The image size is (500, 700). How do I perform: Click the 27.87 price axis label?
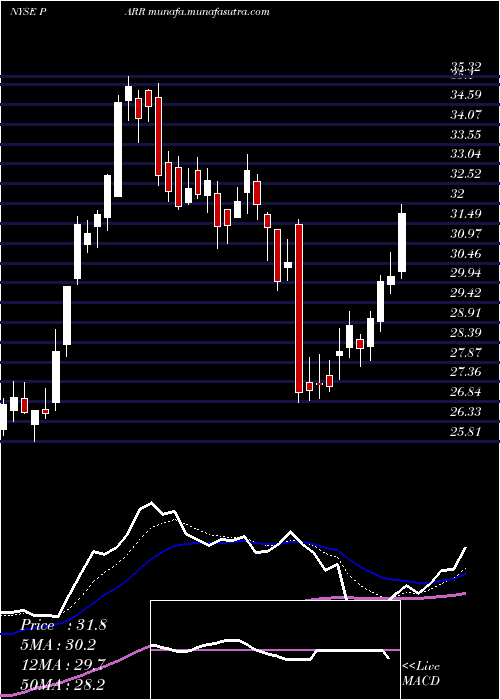466,353
